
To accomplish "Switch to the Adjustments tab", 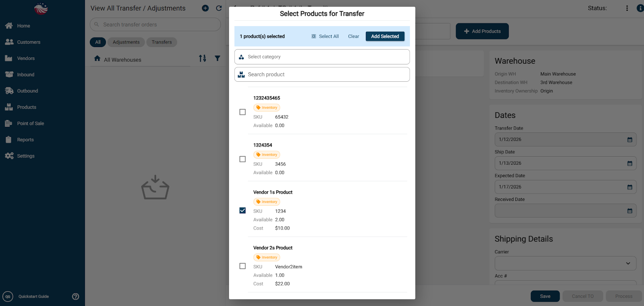I will 126,42.
